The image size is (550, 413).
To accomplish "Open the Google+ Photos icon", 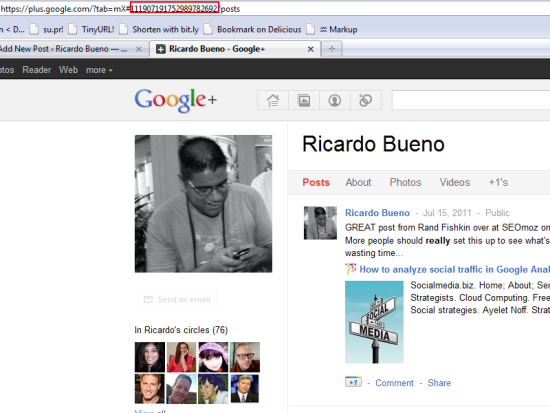I will pos(304,100).
